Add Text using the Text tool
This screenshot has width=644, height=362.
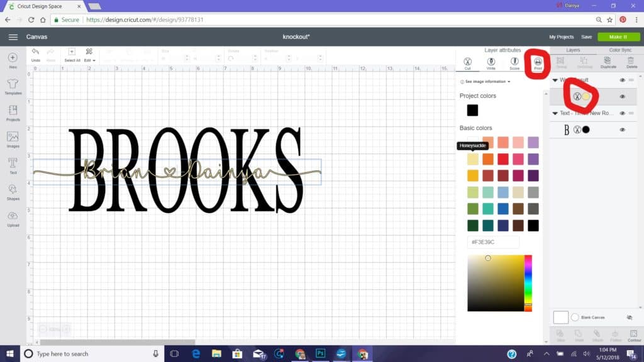point(13,166)
